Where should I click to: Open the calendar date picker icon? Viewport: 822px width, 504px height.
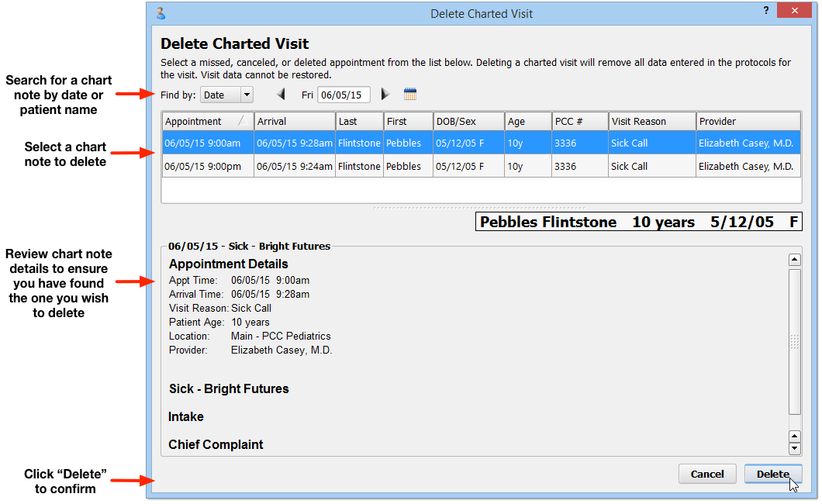click(410, 95)
